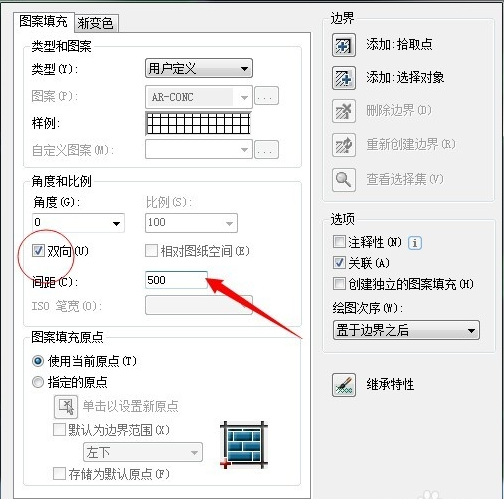
Task: Uncheck the 双向 checkbox
Action: (x=38, y=251)
